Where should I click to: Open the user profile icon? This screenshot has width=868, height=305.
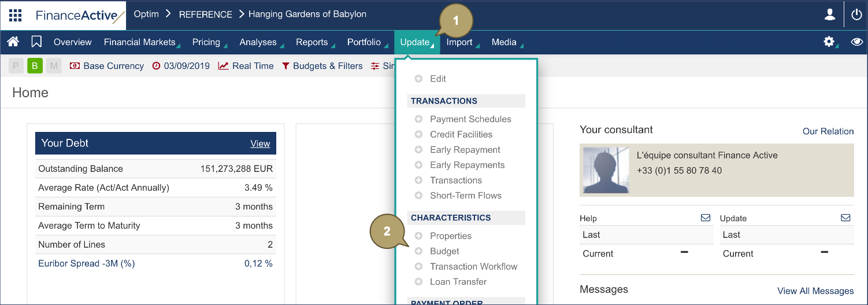tap(830, 15)
